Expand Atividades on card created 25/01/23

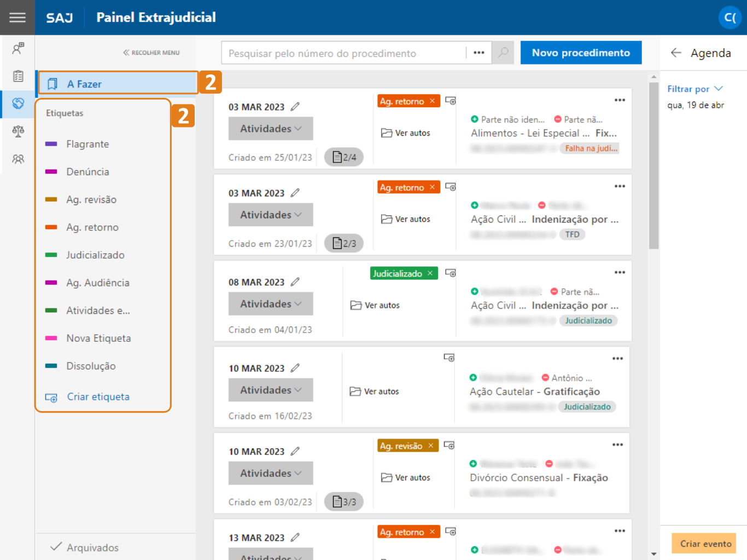tap(271, 129)
